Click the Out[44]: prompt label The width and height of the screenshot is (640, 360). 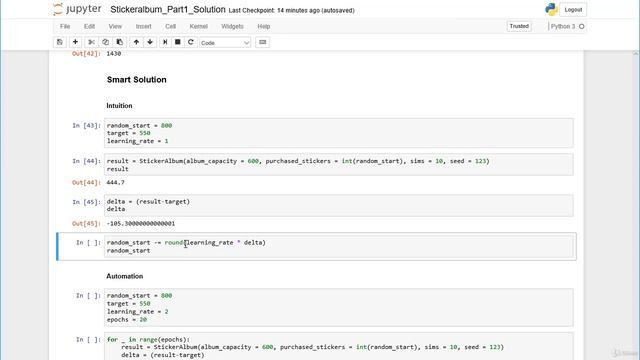86,182
